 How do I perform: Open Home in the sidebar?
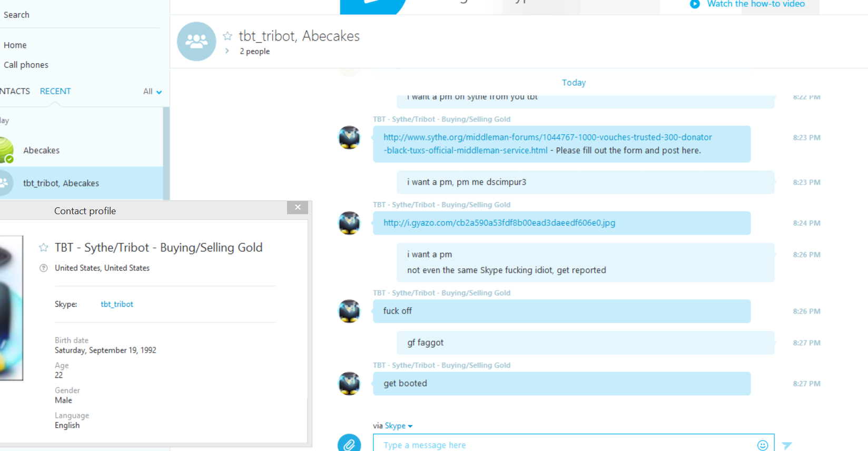pos(15,45)
